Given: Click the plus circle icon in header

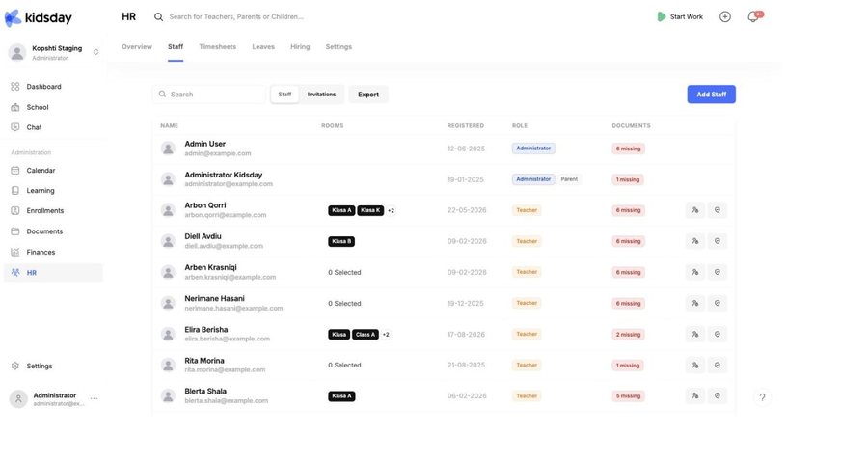Looking at the screenshot, I should [724, 16].
